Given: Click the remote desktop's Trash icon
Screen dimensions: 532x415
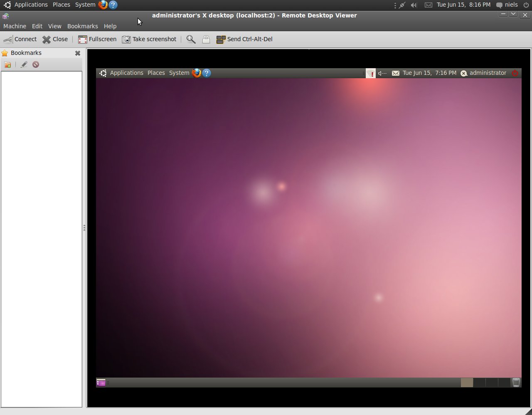Looking at the screenshot, I should (516, 382).
